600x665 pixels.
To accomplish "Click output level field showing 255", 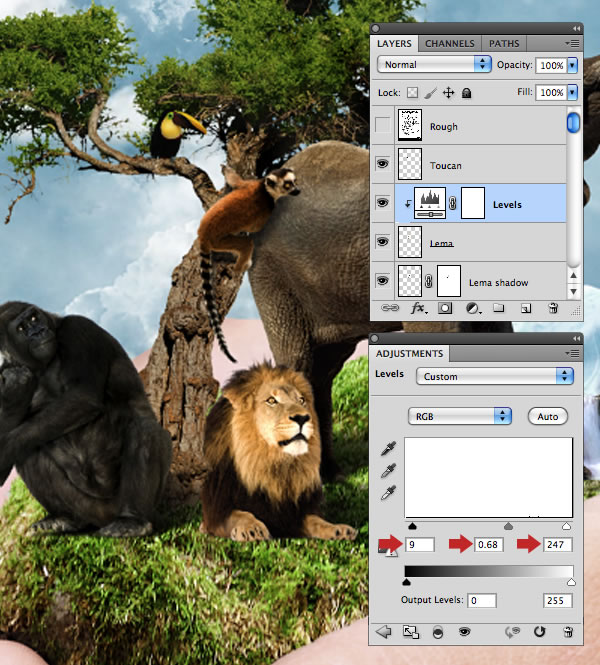I will pos(558,601).
